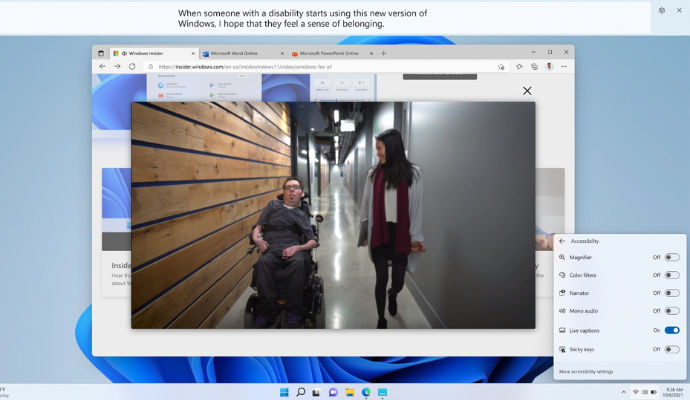Open the Edge Favorites list icon
This screenshot has width=690, height=400.
pos(520,66)
